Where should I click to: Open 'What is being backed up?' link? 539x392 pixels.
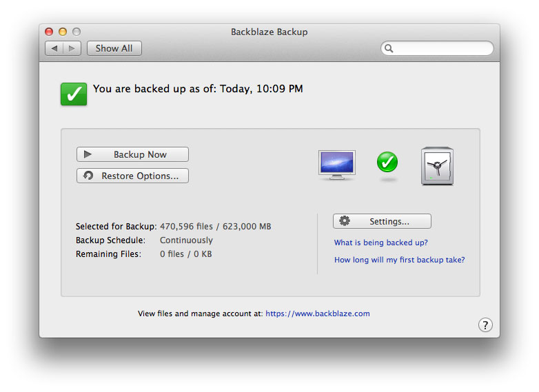381,243
